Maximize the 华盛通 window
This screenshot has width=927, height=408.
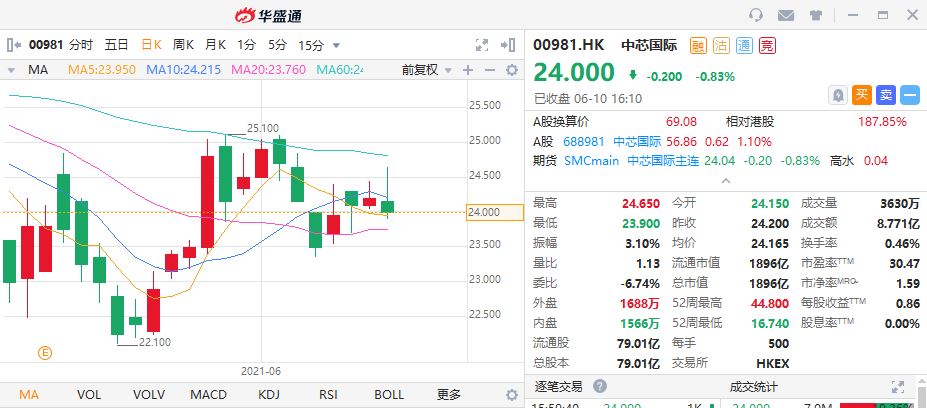click(x=883, y=15)
